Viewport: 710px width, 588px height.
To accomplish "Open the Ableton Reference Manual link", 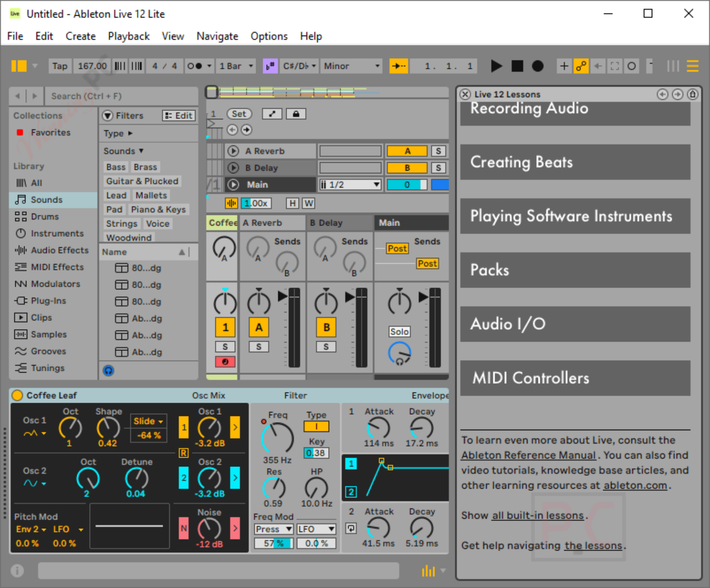I will click(x=528, y=455).
